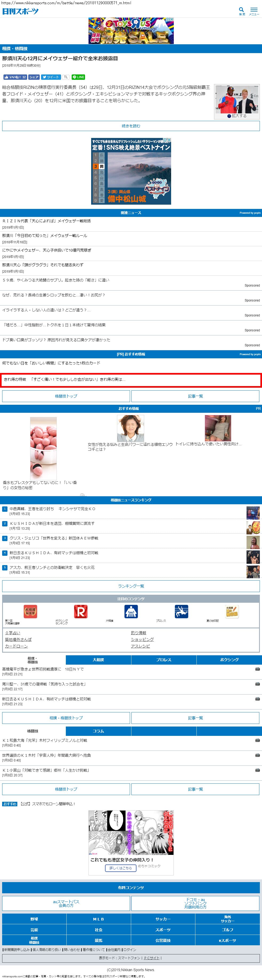Viewport: 262px width, 980px height.
Task: Open the 築地場外さんぽ link
Action: pos(18,640)
